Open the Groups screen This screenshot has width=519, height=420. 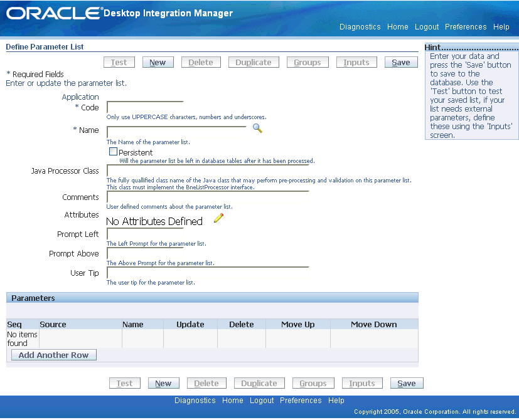coord(307,62)
